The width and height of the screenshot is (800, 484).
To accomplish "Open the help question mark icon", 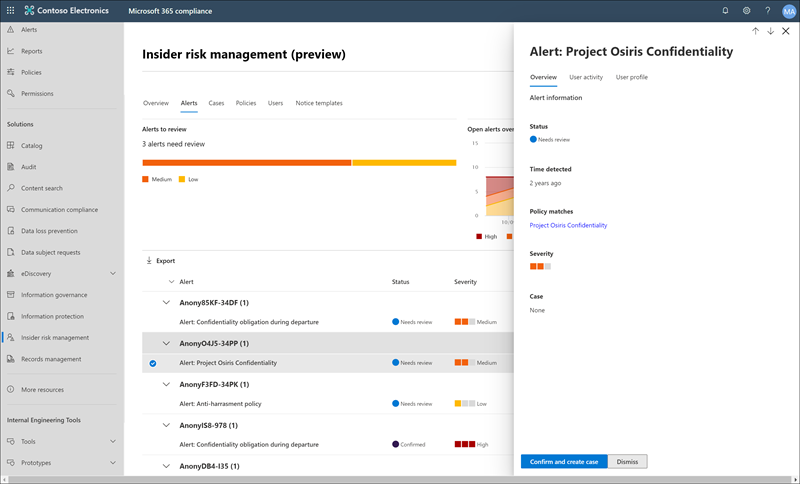I will [766, 11].
